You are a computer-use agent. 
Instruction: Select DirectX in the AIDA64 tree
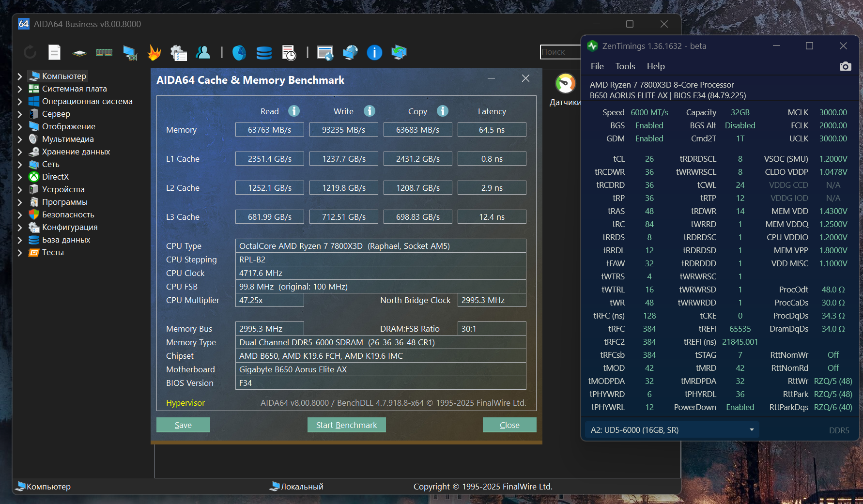[x=55, y=177]
